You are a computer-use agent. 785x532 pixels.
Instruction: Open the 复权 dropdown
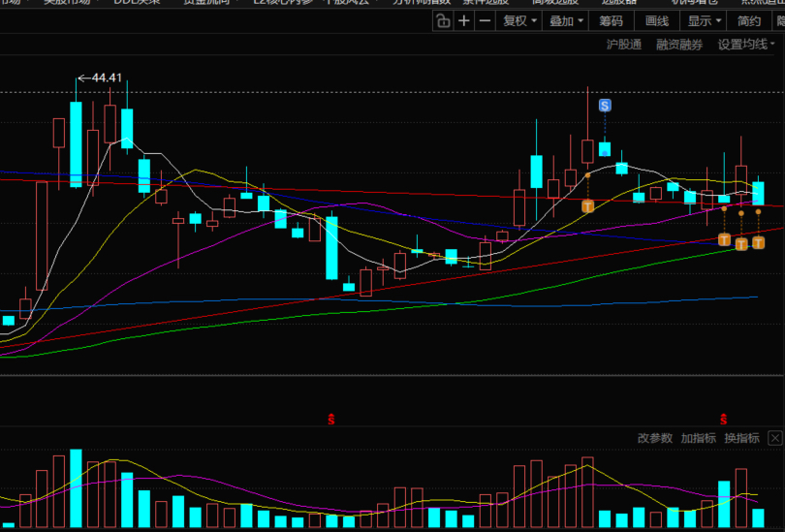pyautogui.click(x=519, y=21)
